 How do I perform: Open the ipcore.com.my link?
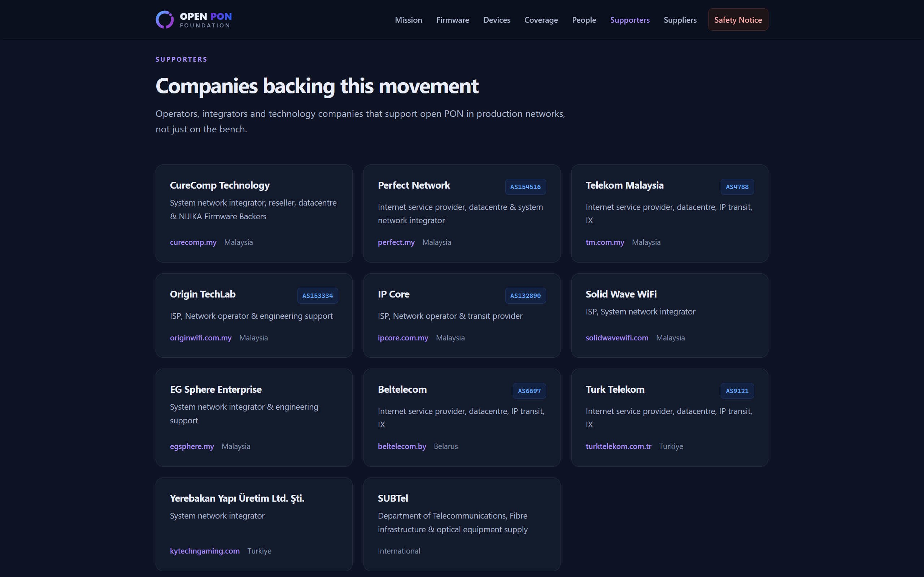(403, 338)
